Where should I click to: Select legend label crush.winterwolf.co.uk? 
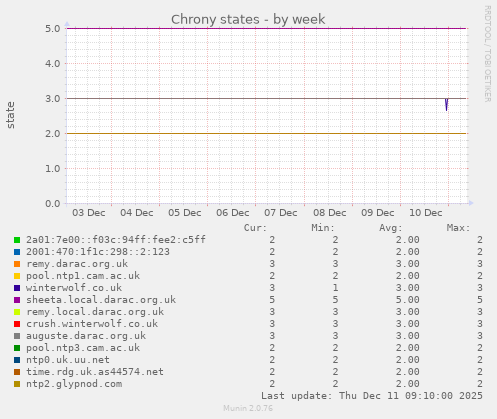(x=92, y=324)
